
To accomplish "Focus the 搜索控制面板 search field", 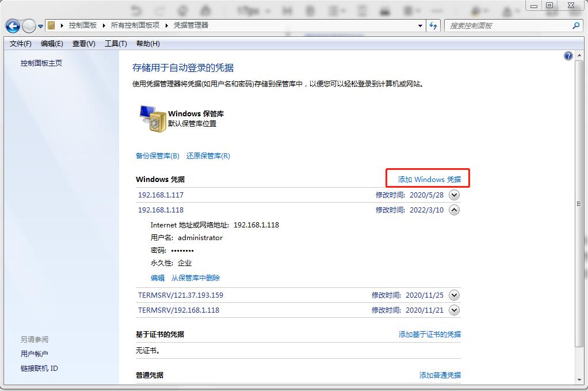I will pos(508,25).
